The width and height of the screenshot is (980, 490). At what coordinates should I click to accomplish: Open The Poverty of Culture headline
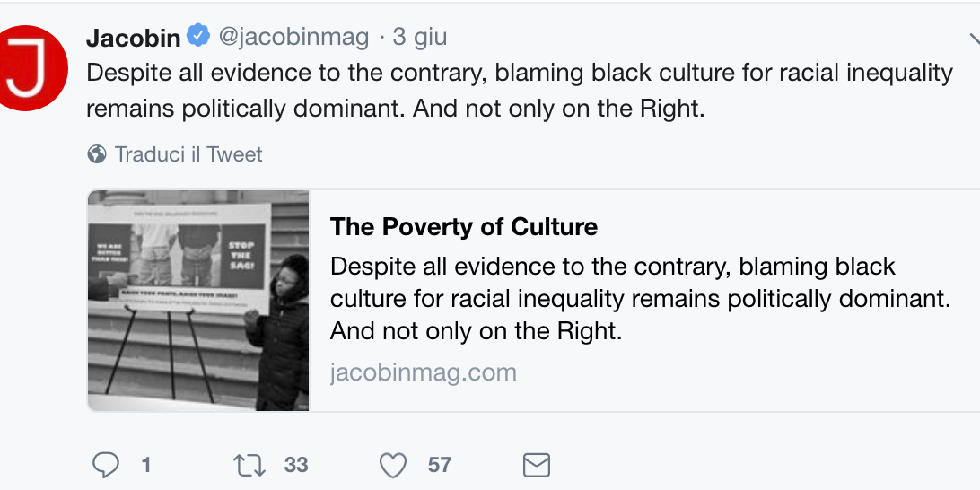click(464, 227)
